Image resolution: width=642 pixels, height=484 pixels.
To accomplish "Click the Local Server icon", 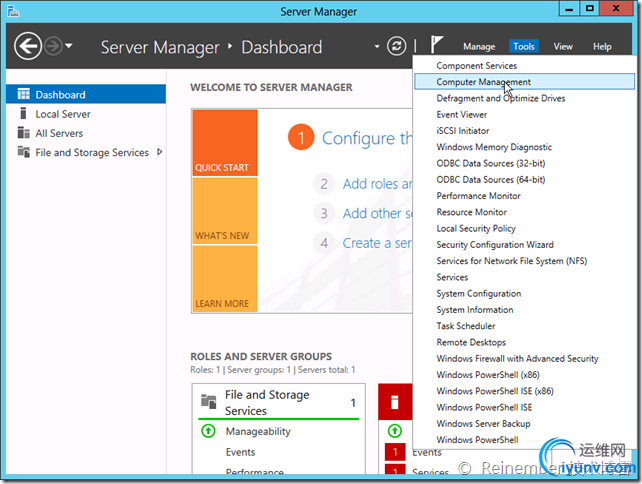I will point(23,113).
